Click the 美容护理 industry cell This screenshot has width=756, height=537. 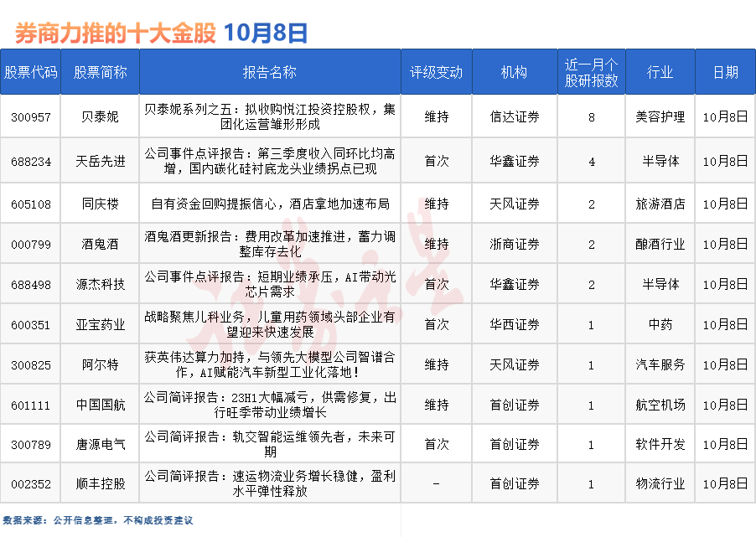[x=660, y=116]
